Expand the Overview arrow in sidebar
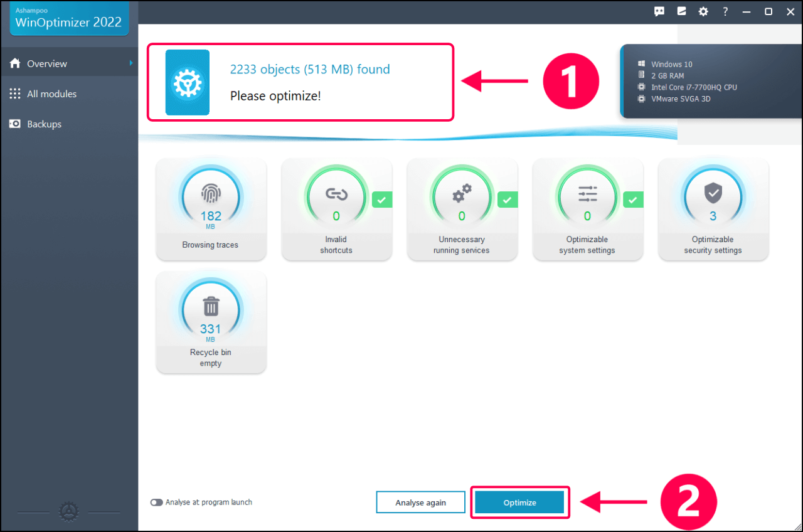This screenshot has width=803, height=532. click(131, 63)
